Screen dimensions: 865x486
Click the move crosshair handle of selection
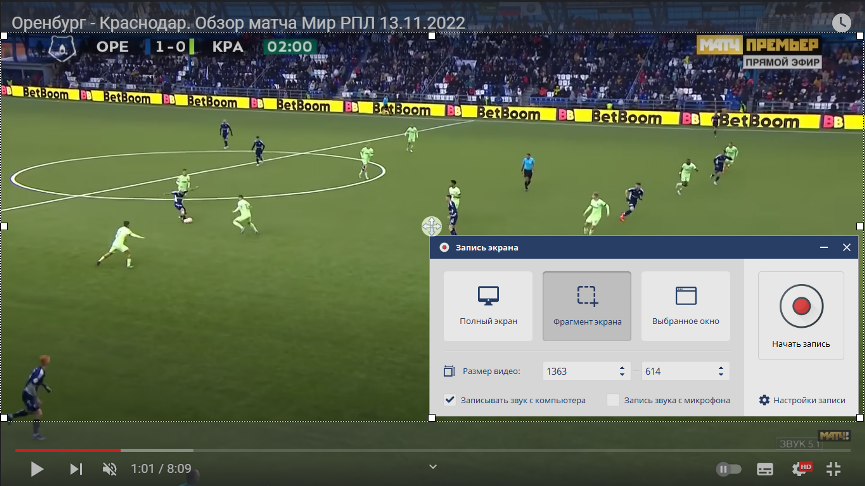[432, 226]
